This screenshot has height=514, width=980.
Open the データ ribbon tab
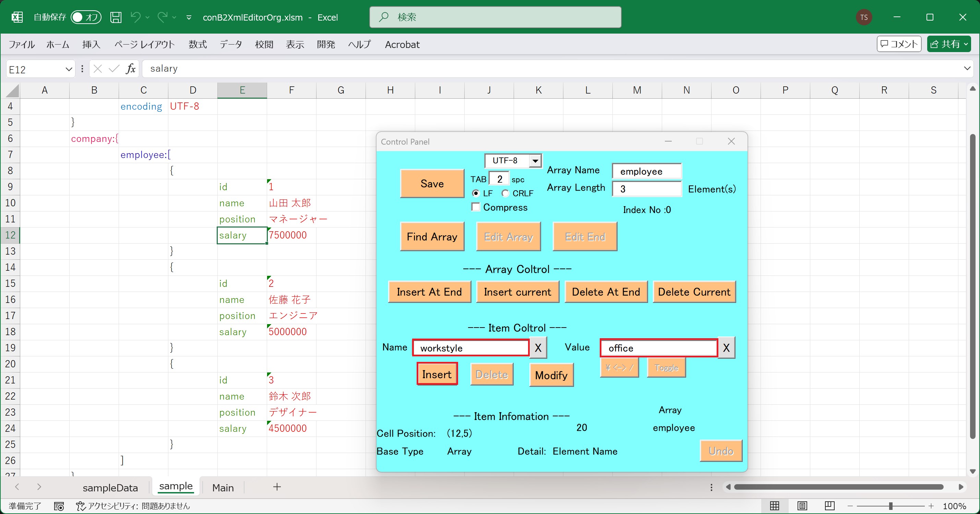click(230, 45)
